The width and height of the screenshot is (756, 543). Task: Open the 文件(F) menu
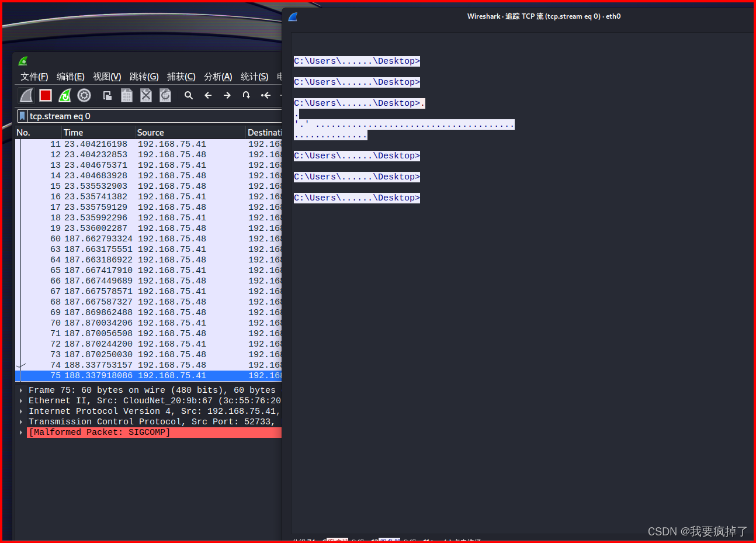[34, 77]
